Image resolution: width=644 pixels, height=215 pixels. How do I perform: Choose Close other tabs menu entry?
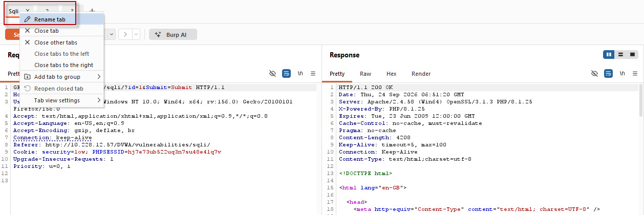[x=62, y=42]
